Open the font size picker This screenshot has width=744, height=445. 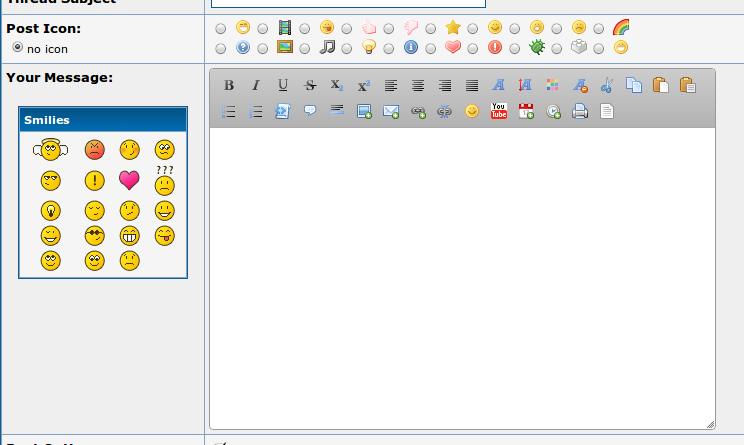[526, 86]
